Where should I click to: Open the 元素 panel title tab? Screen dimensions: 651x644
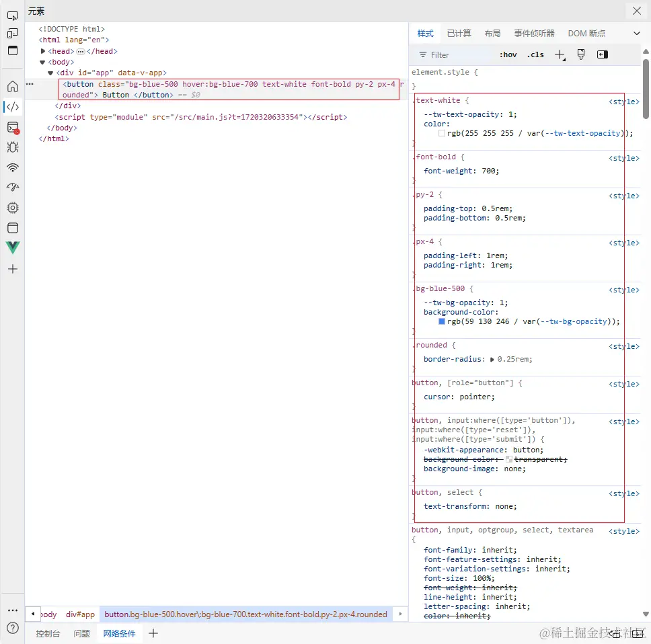36,11
